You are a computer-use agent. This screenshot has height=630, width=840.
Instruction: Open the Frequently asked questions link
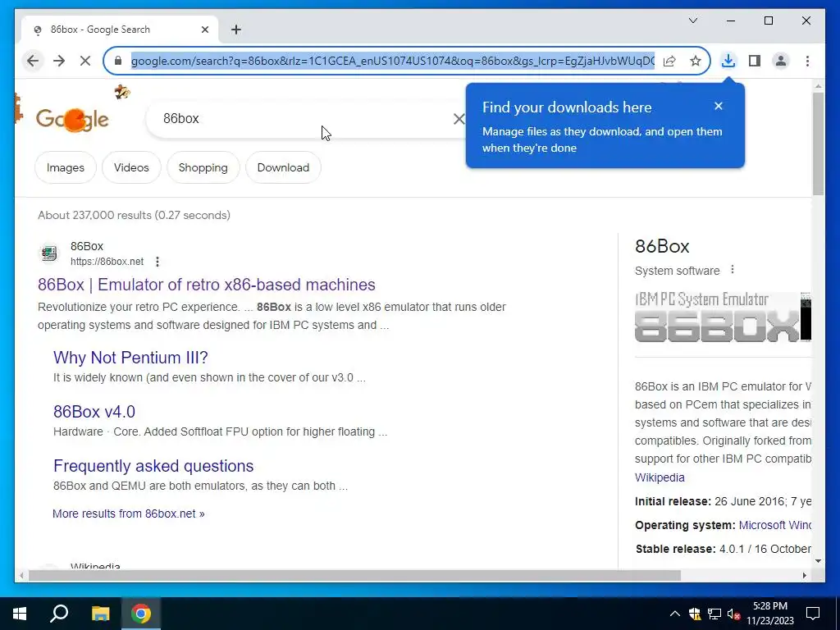pyautogui.click(x=153, y=466)
